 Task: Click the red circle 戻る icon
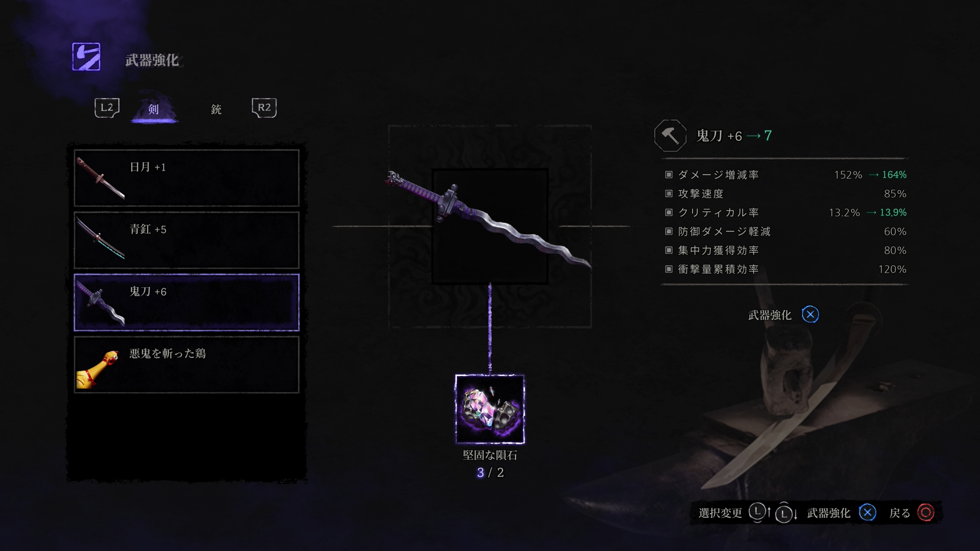click(925, 512)
